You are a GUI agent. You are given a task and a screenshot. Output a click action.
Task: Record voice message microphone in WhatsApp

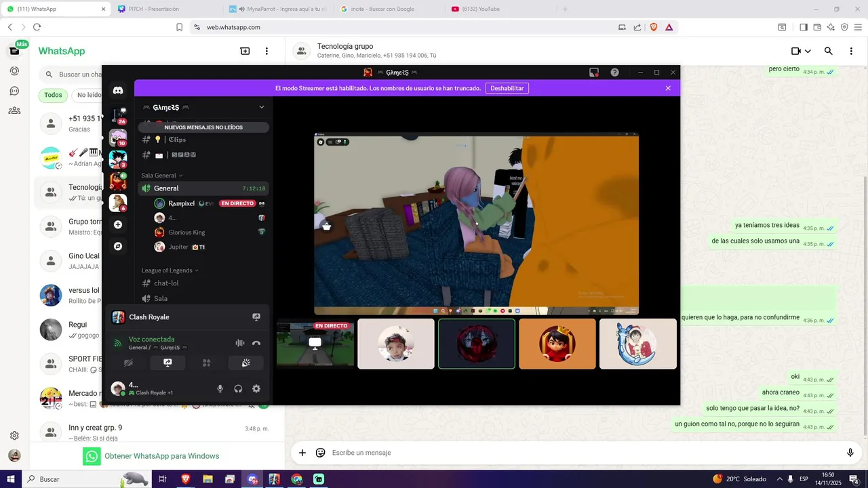(x=850, y=453)
